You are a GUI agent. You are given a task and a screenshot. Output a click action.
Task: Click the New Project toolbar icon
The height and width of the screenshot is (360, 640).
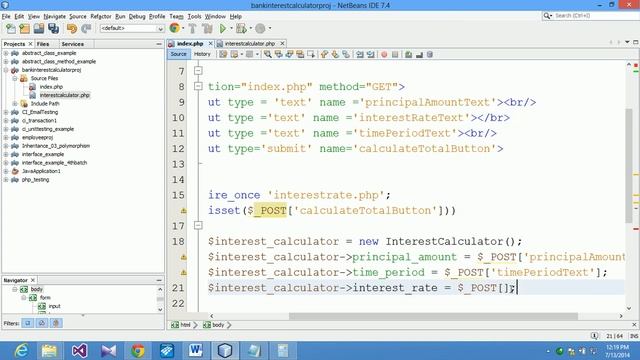coord(25,28)
